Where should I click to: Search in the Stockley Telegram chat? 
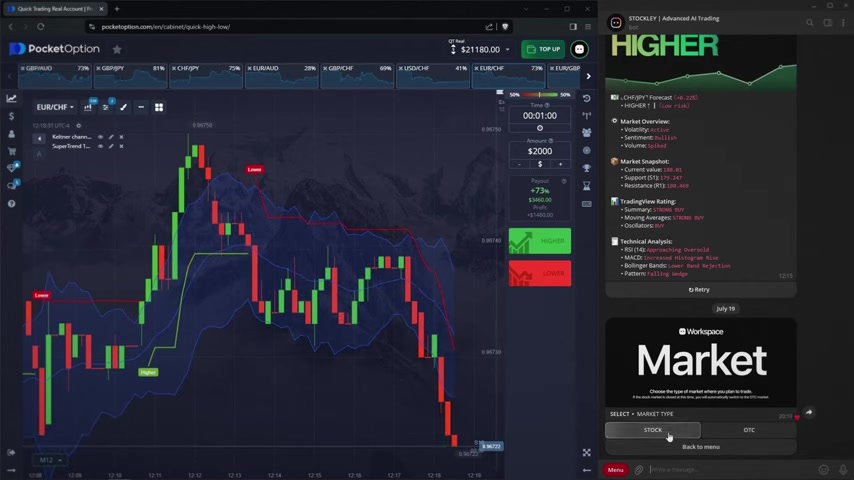[x=810, y=23]
